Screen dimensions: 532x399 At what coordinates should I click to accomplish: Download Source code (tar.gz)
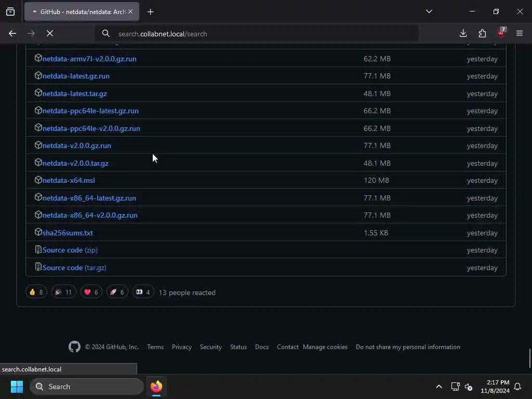(74, 268)
